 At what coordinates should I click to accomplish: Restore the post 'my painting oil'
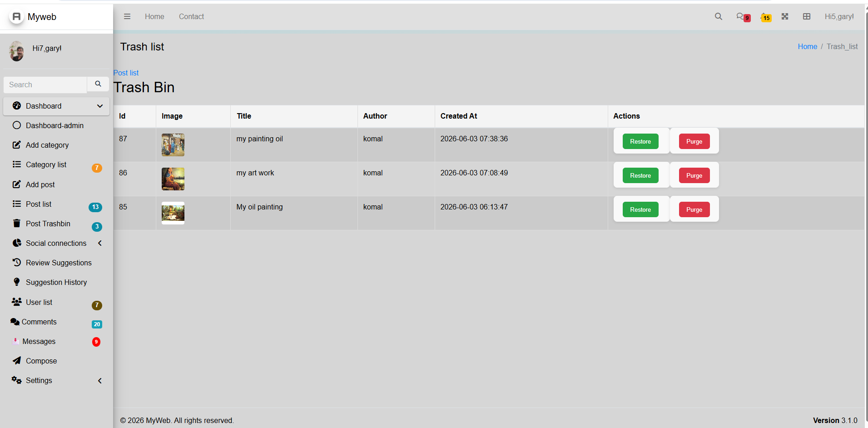coord(640,141)
